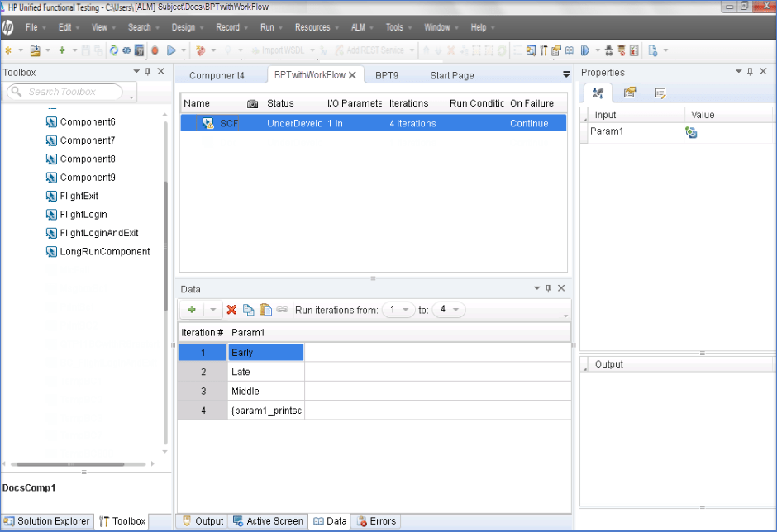
Task: Add a new row in the Data pane
Action: click(193, 309)
